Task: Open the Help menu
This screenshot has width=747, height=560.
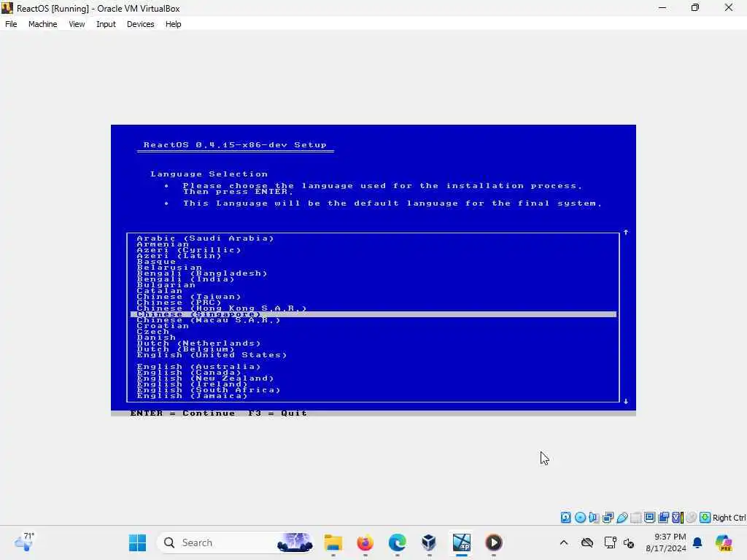Action: 173,24
